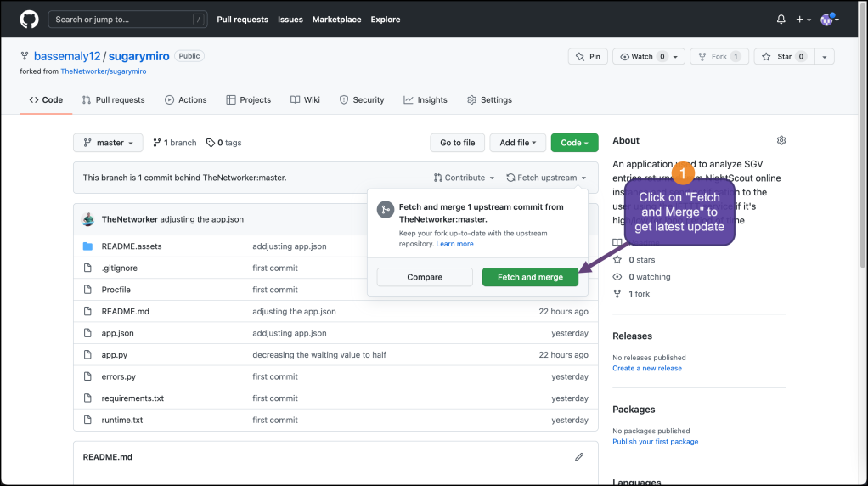Open TheNetworker commit author name

130,219
